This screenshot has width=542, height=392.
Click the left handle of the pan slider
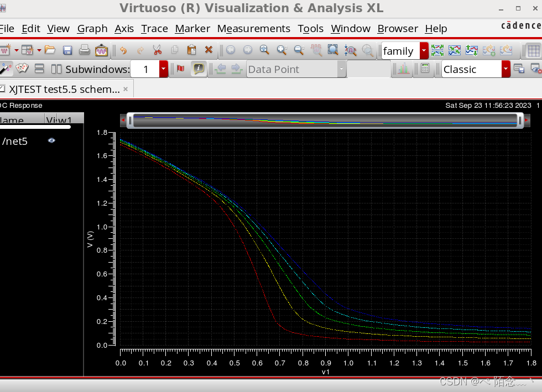[130, 121]
